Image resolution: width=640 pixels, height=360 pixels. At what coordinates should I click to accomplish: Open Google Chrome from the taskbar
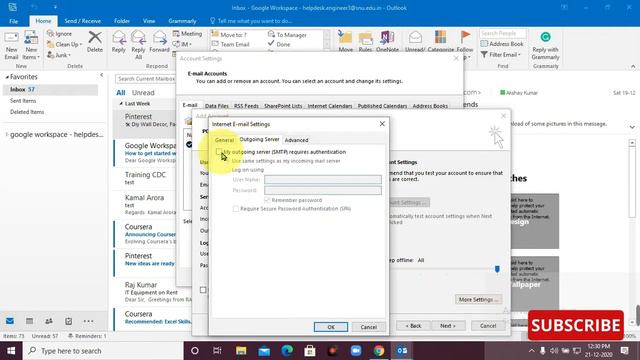(379, 351)
